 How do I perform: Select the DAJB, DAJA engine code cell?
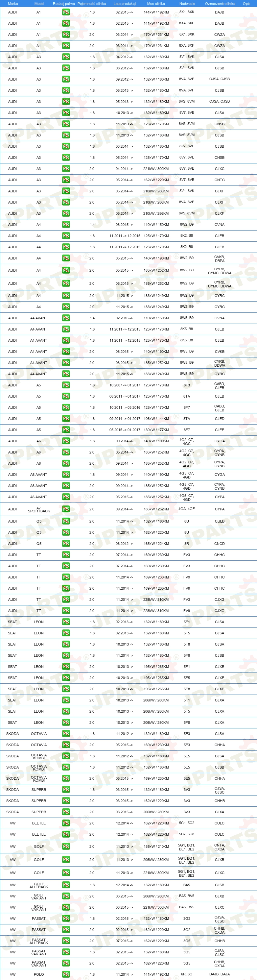pos(219,974)
